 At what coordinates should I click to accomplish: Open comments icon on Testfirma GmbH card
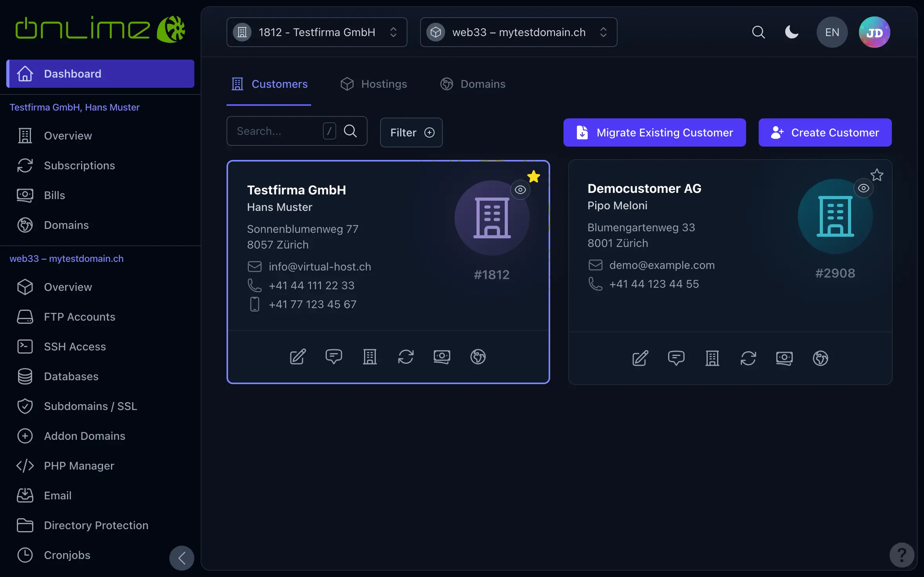point(333,357)
